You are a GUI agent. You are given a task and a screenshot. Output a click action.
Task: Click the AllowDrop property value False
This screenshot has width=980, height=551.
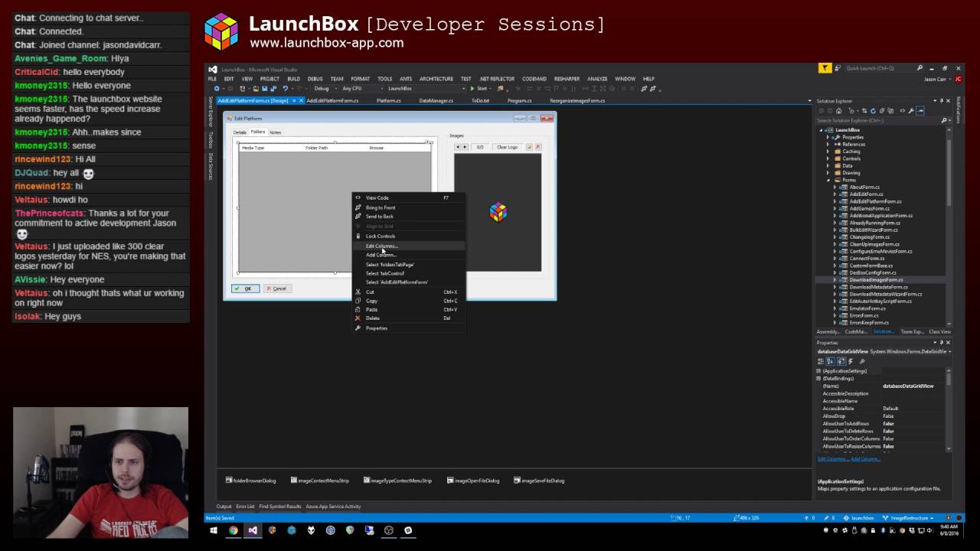click(x=888, y=416)
